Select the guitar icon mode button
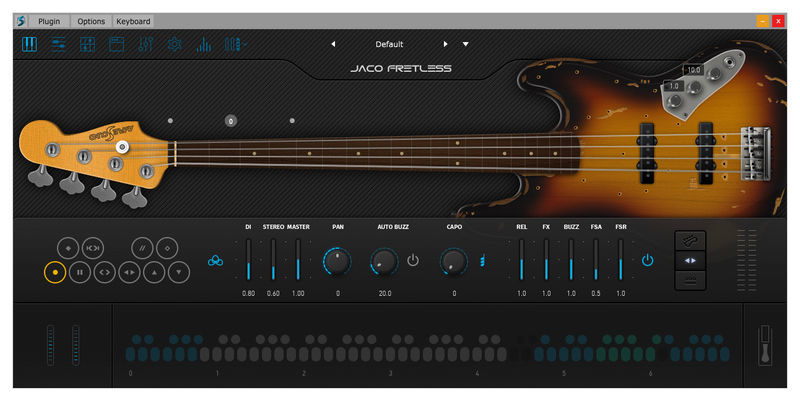800x401 pixels. point(690,240)
